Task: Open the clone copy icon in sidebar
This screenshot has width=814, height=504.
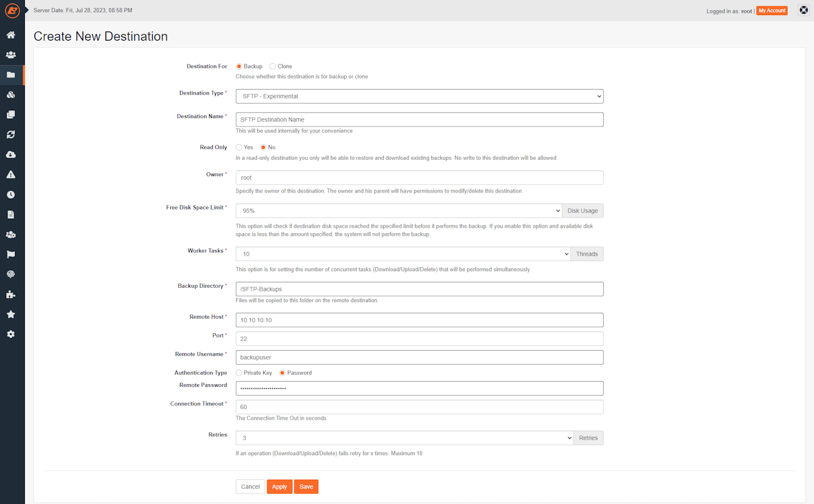Action: 11,114
